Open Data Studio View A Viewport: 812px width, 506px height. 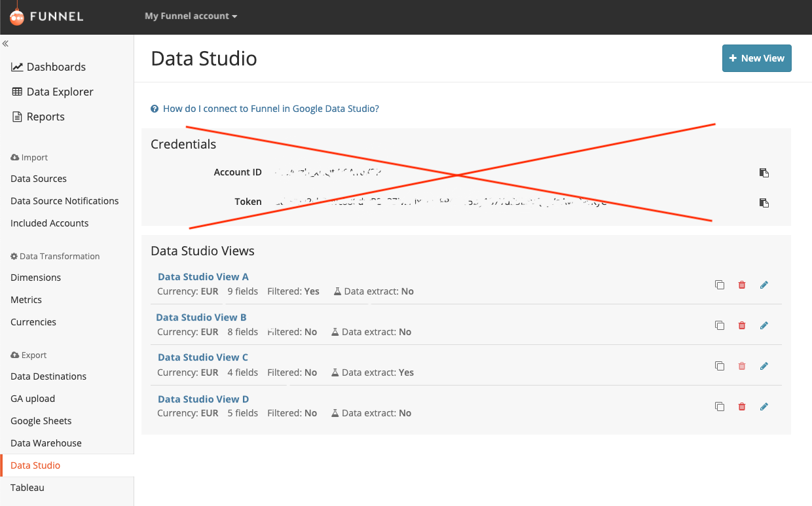203,277
